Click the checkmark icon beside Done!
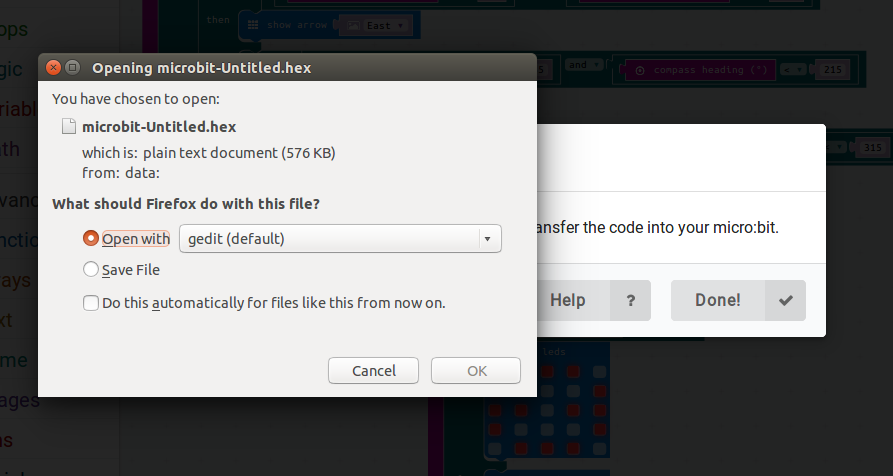This screenshot has width=893, height=476. click(x=786, y=300)
